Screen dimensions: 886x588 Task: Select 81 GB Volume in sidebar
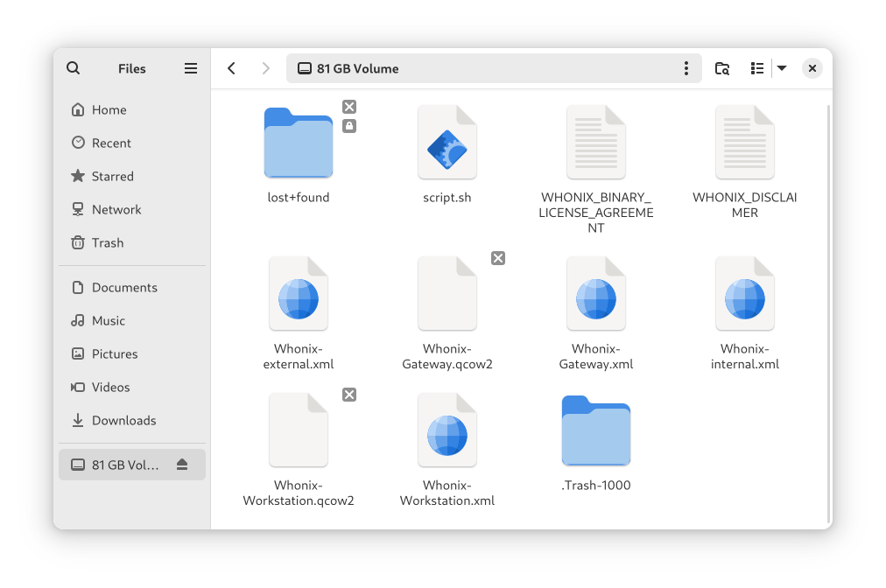pos(132,465)
